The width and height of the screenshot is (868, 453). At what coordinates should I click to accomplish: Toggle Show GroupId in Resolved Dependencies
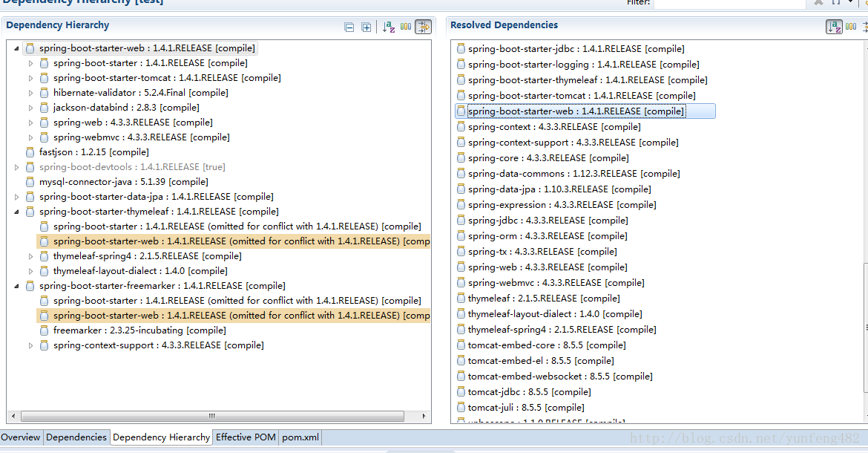(852, 27)
